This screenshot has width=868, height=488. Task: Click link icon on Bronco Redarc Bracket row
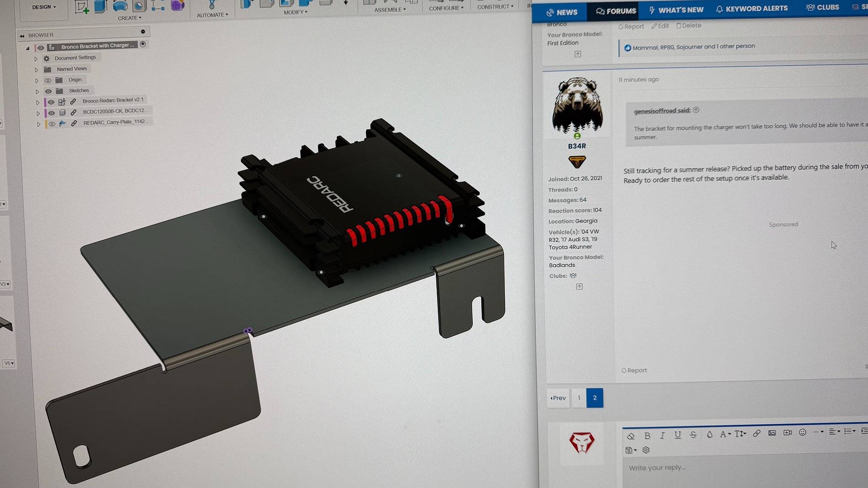73,101
